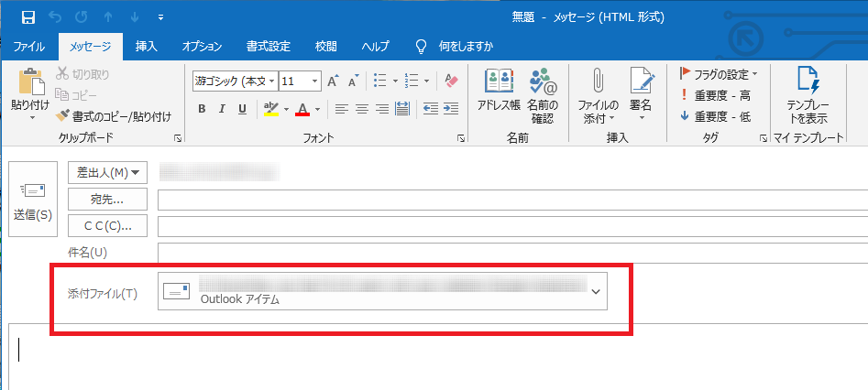Expand the numbered list style arrow
The image size is (868, 390).
click(426, 81)
